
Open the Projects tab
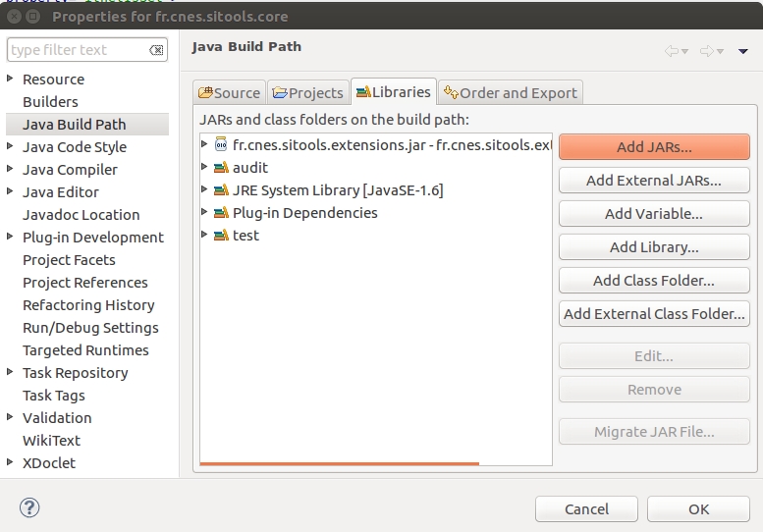click(x=308, y=92)
